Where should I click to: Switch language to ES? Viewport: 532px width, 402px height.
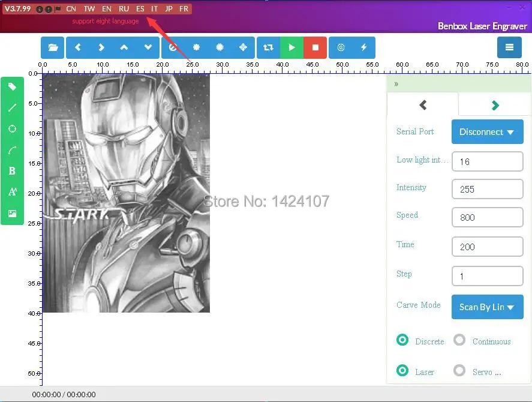point(140,9)
